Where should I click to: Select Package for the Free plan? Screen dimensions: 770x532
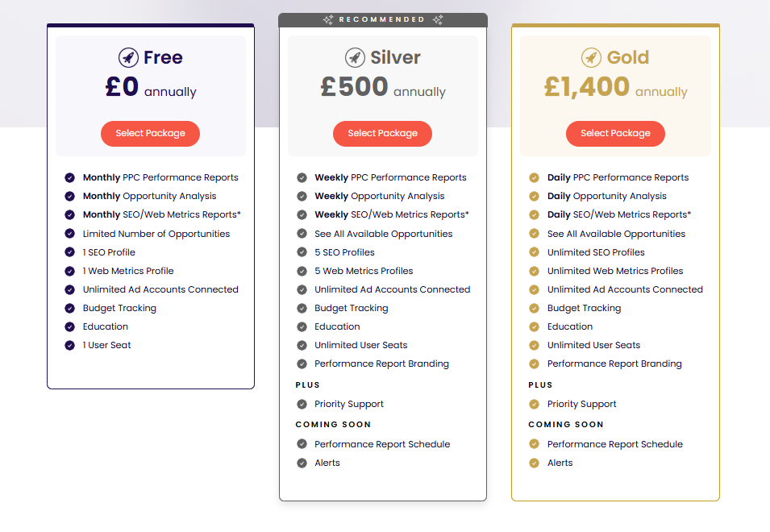[x=150, y=134]
